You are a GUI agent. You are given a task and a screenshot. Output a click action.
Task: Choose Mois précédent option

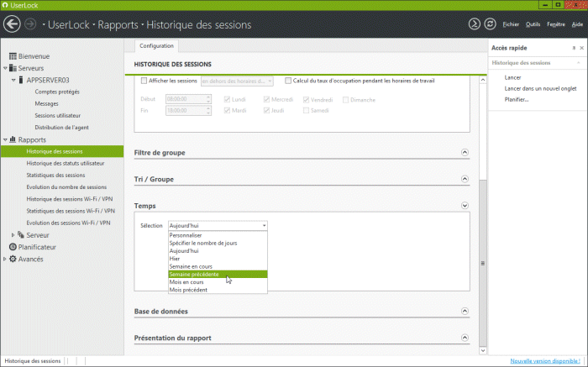(x=218, y=290)
